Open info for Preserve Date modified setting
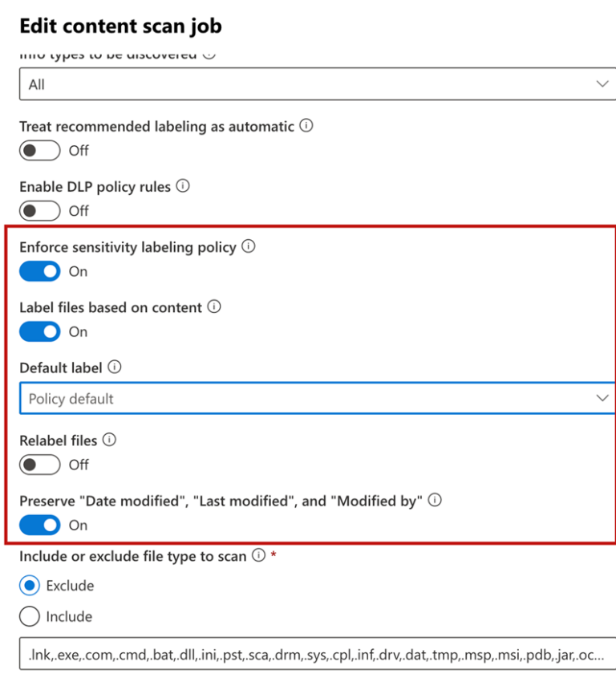This screenshot has width=616, height=678. (x=434, y=500)
